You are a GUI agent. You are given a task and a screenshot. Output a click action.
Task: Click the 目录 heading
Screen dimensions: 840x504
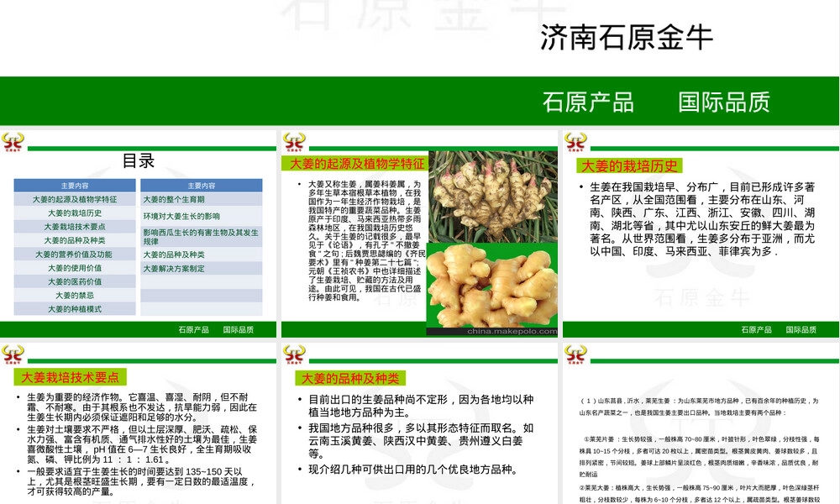139,160
